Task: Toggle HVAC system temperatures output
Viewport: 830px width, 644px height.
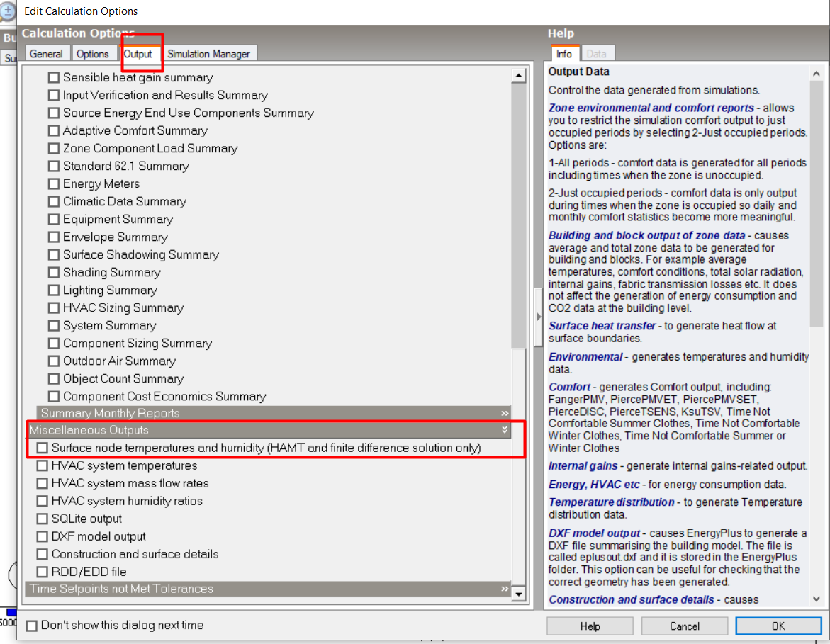Action: tap(43, 465)
